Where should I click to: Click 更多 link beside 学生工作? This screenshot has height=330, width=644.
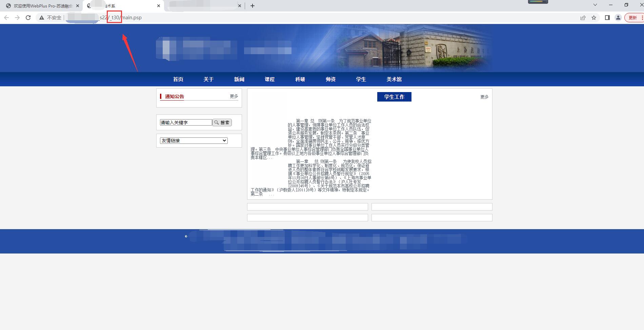[484, 97]
